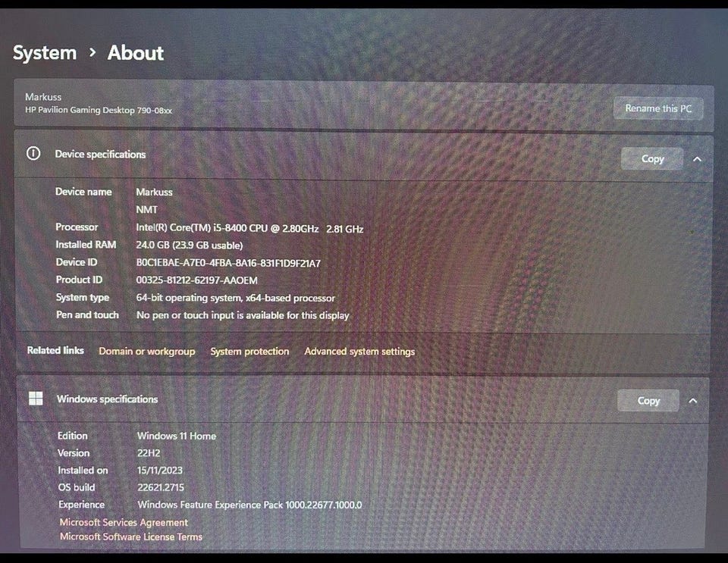This screenshot has width=728, height=563.
Task: Select the NMT text under device name
Action: click(146, 210)
